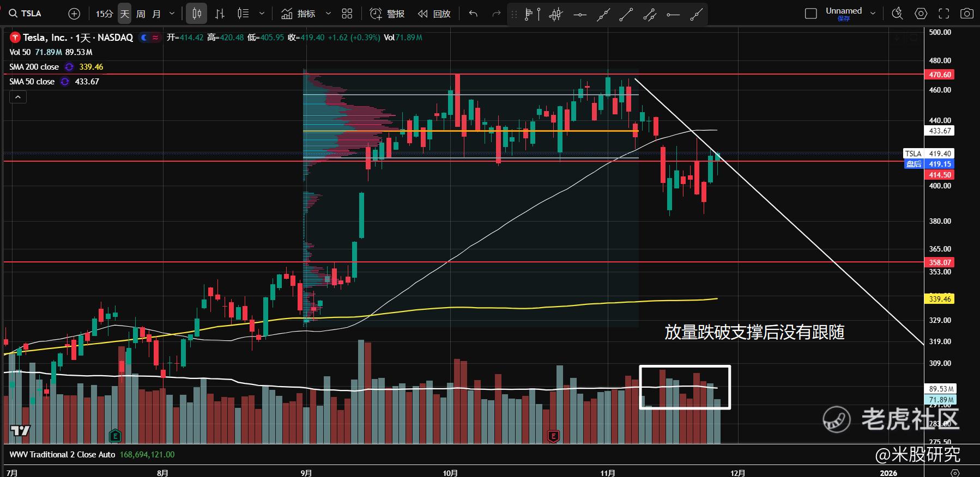
Task: Grab the favorites toolbar drag handle
Action: tap(514, 14)
